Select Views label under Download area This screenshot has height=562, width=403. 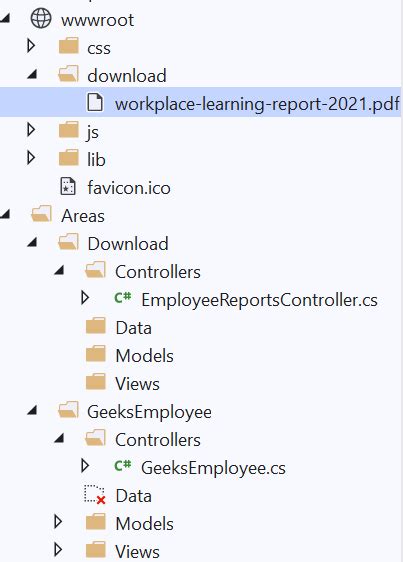137,384
